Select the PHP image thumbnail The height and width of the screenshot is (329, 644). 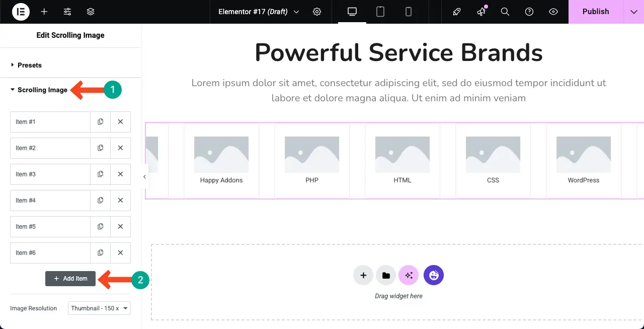coord(312,155)
